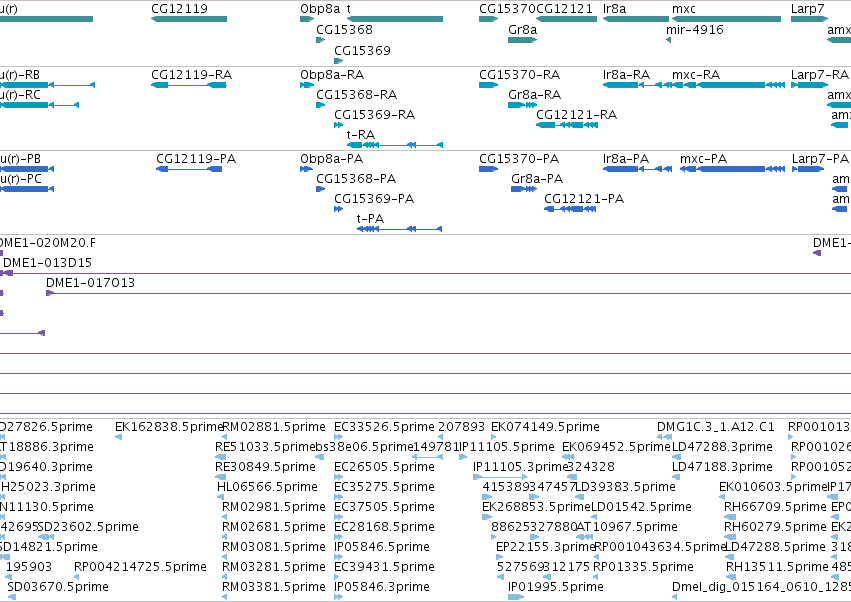Select the RM02881.5prime EST label
The height and width of the screenshot is (602, 851).
coord(274,427)
